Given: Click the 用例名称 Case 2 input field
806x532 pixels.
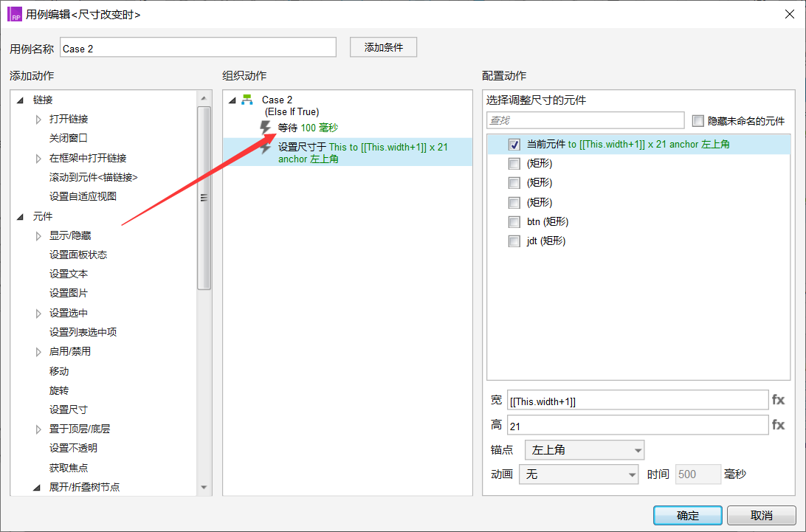Looking at the screenshot, I should [x=198, y=49].
